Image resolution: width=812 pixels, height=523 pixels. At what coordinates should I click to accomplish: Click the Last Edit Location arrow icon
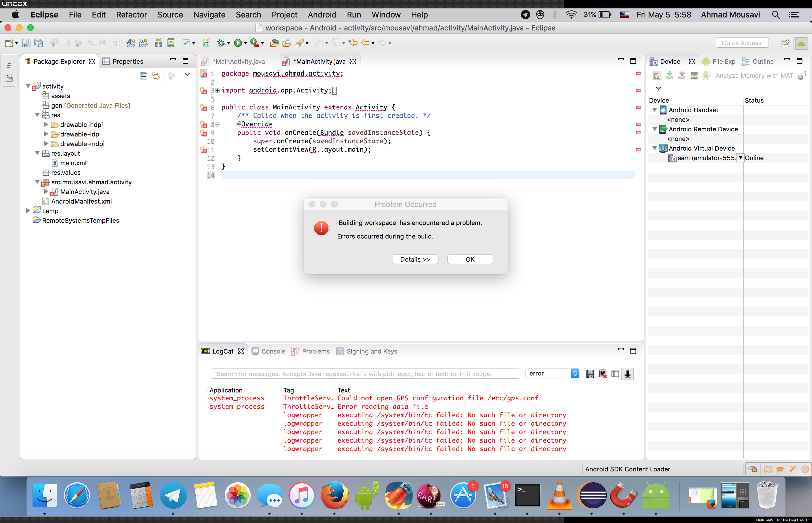pos(353,43)
